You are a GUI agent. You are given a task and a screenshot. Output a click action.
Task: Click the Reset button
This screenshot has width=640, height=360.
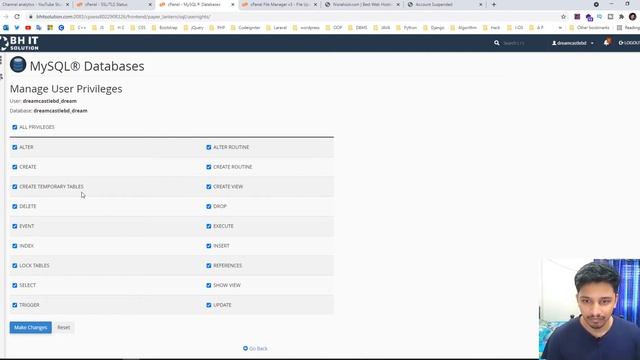[64, 327]
